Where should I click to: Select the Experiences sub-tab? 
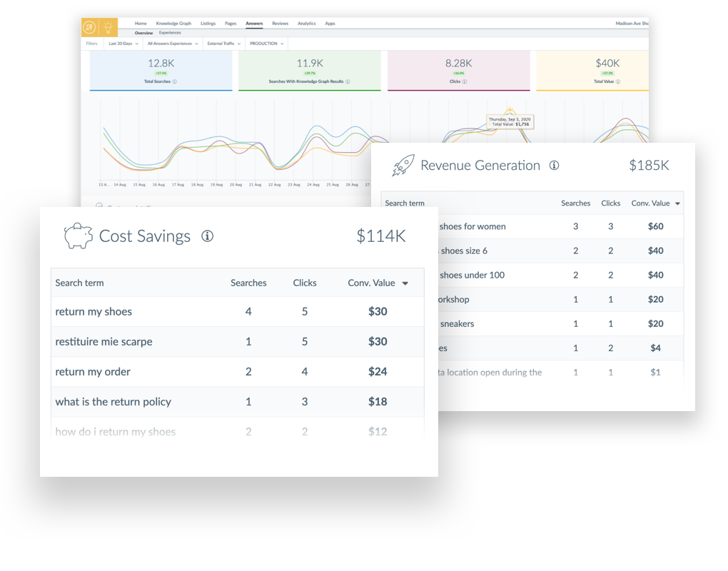click(x=170, y=33)
